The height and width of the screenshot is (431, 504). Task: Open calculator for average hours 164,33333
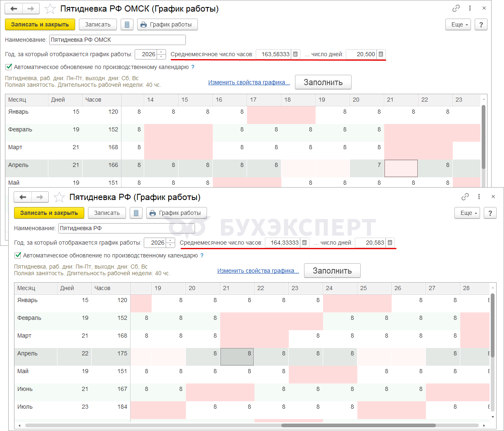pyautogui.click(x=304, y=243)
